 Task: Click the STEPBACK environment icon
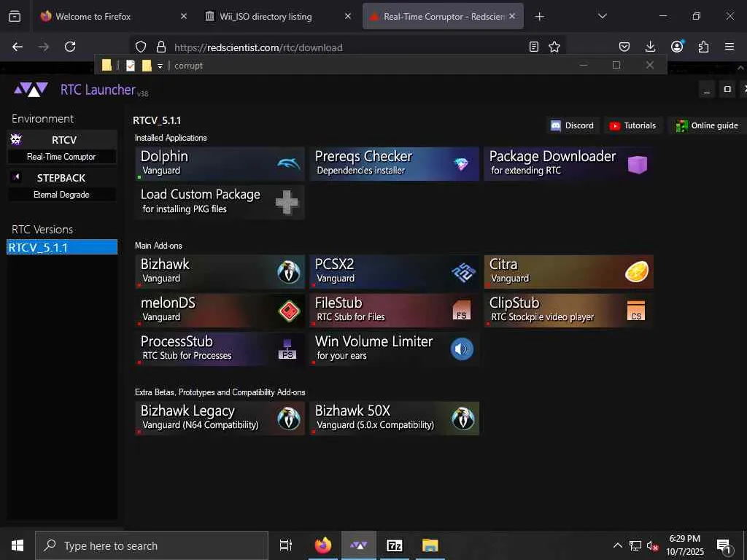[x=16, y=177]
